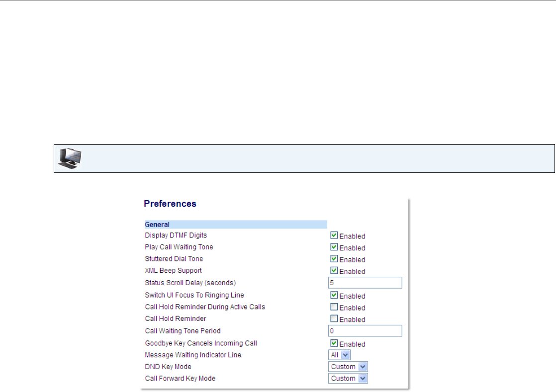The height and width of the screenshot is (392, 556).
Task: Uncheck Play Call Waiting Tone
Action: pyautogui.click(x=334, y=247)
